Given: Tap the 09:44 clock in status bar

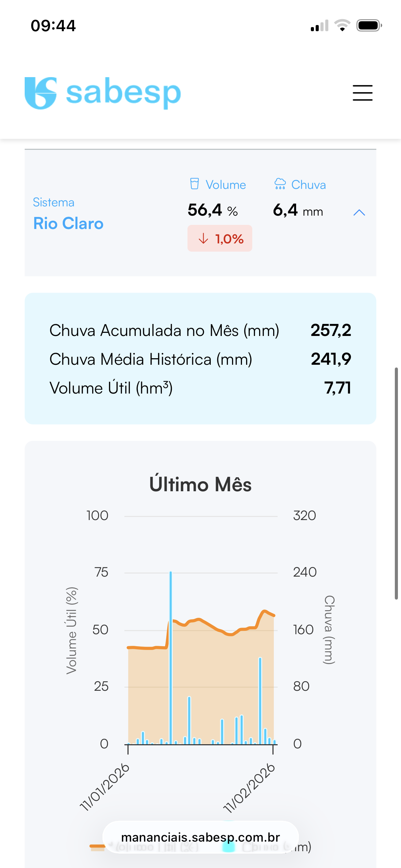Looking at the screenshot, I should click(x=53, y=26).
